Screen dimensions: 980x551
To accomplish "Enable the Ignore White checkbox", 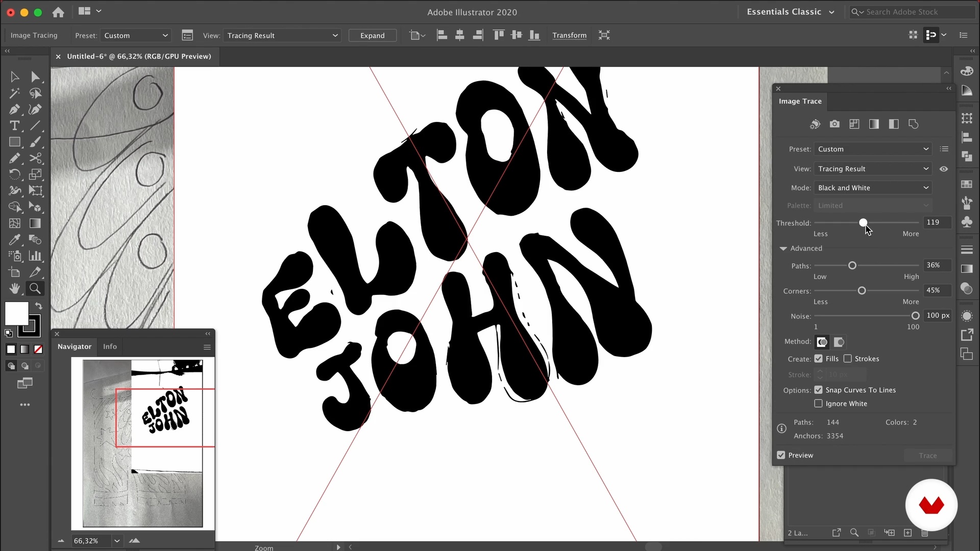I will [x=819, y=404].
